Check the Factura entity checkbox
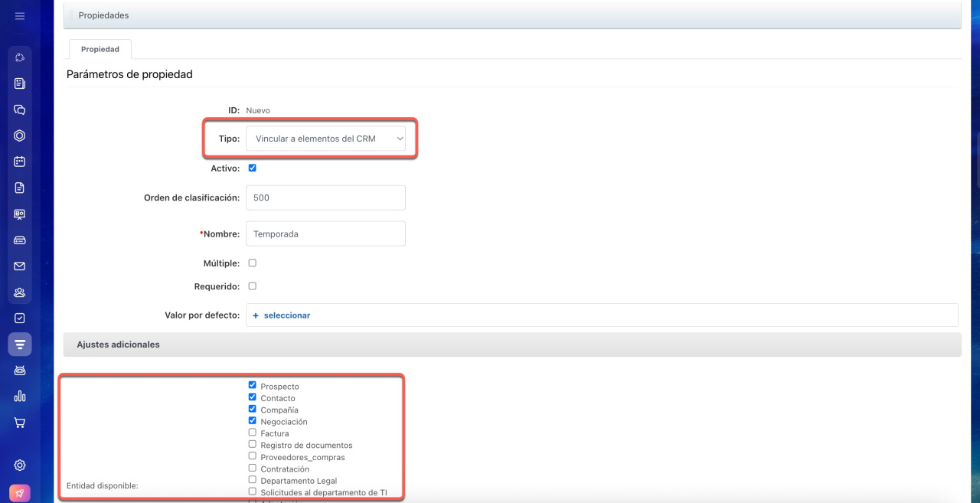 coord(253,433)
